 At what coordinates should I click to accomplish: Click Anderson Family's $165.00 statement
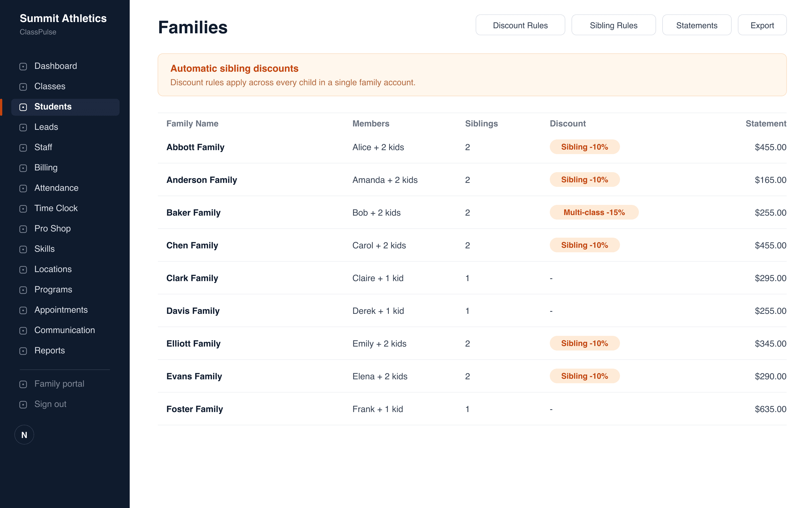[x=770, y=180]
